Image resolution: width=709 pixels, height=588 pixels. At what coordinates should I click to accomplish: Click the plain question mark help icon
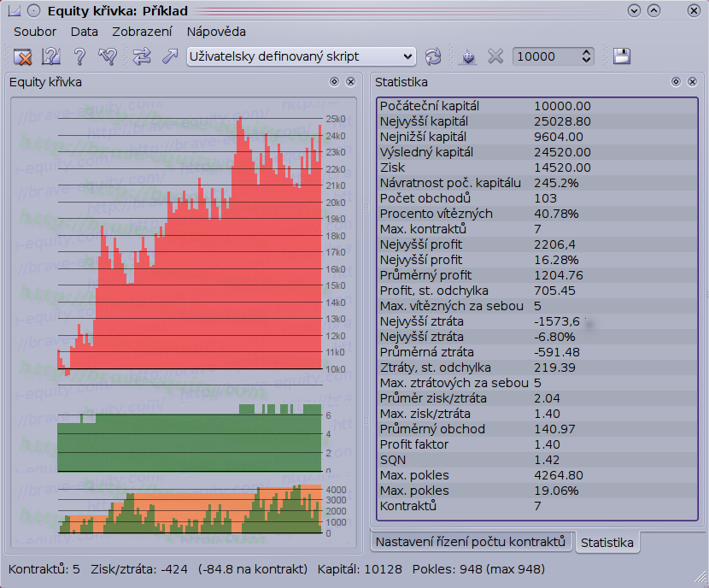[79, 56]
